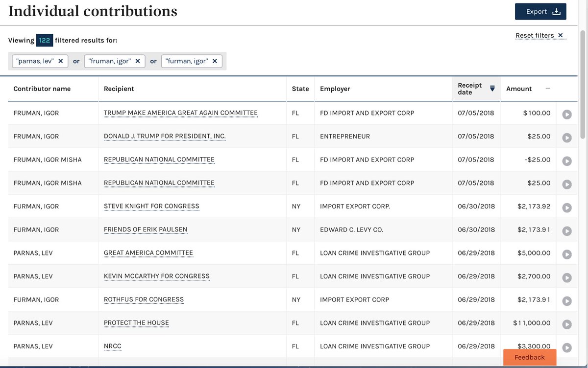This screenshot has width=588, height=368.
Task: Remove the "fruman, igor" filter tag
Action: pos(138,61)
